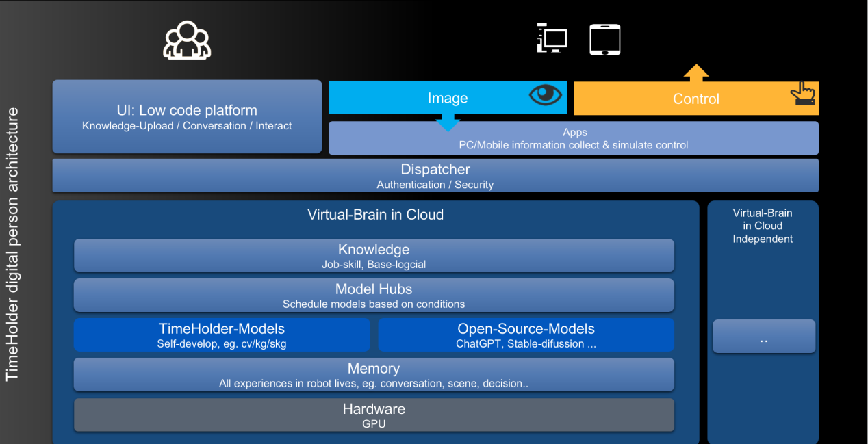Click the Virtual-Brain in Cloud Independent label
Image resolution: width=868 pixels, height=444 pixels.
click(763, 226)
